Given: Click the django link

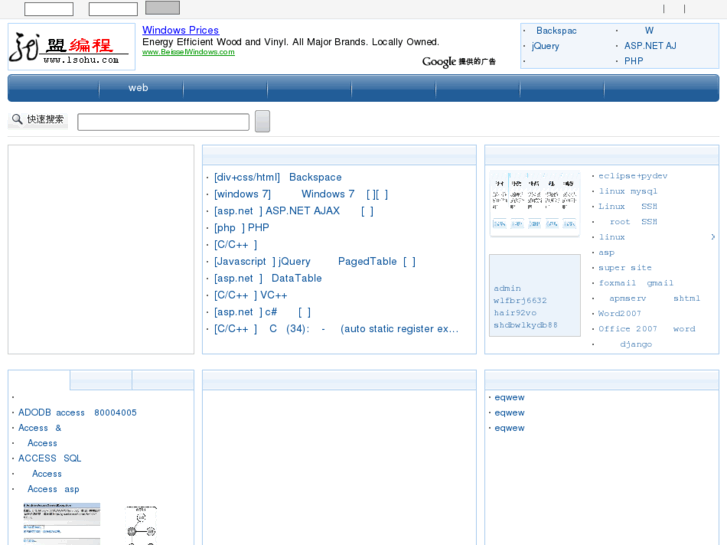Looking at the screenshot, I should [x=636, y=344].
